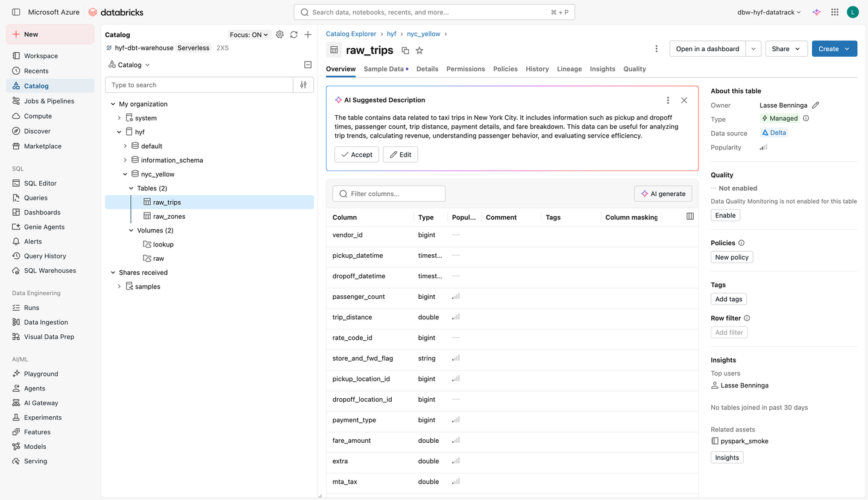Expand the samples share node
Screen dimensions: 868x500
tap(119, 287)
